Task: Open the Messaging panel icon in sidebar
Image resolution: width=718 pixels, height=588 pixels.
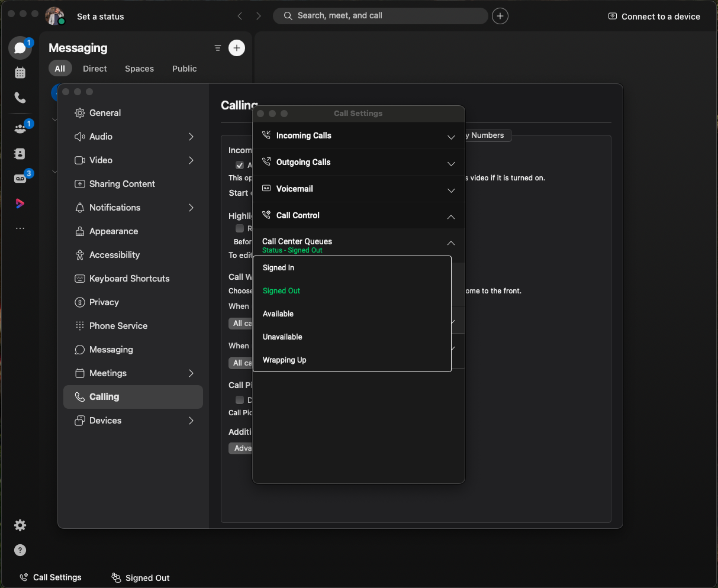Action: [x=20, y=47]
